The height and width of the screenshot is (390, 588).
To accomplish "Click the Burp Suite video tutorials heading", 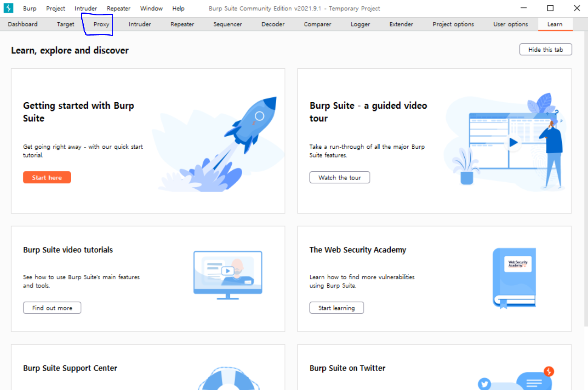I will (x=68, y=250).
